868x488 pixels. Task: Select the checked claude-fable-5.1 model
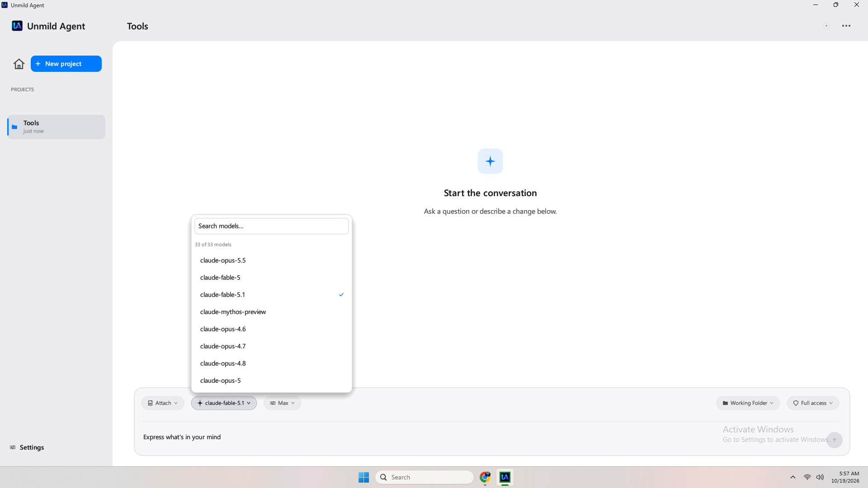pos(272,295)
